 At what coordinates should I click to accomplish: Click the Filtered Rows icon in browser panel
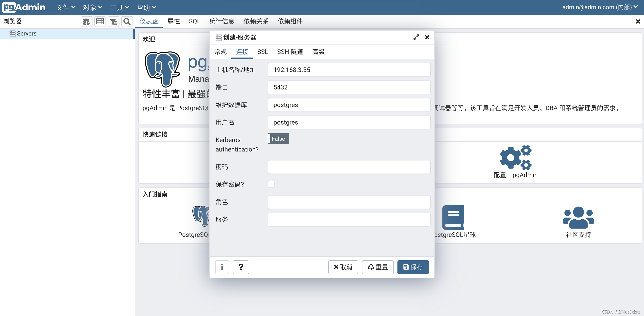113,22
